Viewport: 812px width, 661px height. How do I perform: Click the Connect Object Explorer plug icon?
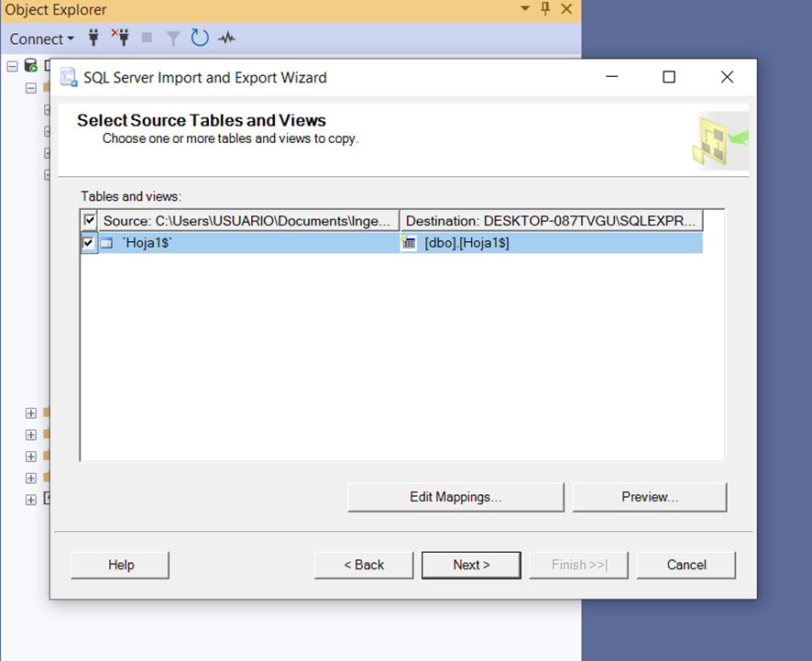93,38
